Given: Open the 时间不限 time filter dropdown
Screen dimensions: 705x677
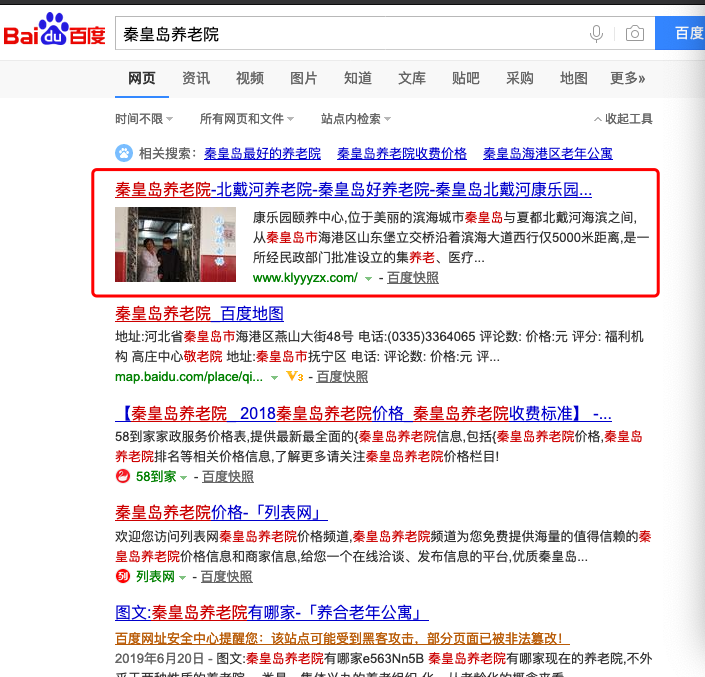Looking at the screenshot, I should point(144,119).
